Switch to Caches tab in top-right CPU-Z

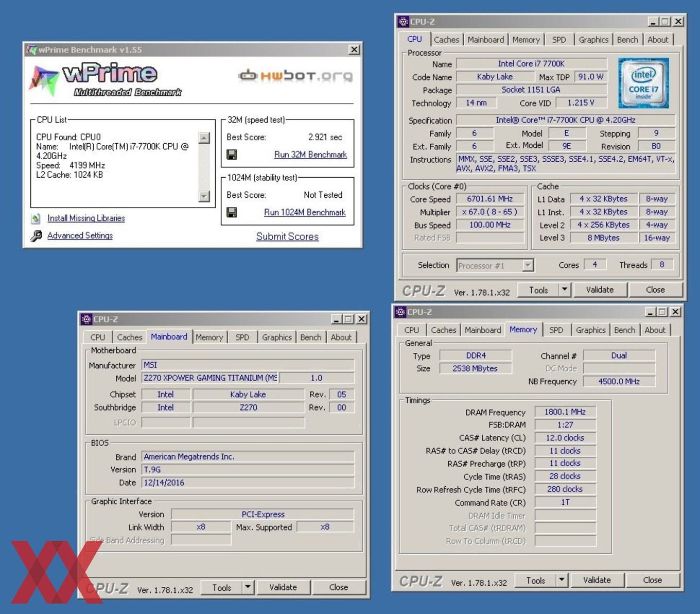pyautogui.click(x=446, y=40)
